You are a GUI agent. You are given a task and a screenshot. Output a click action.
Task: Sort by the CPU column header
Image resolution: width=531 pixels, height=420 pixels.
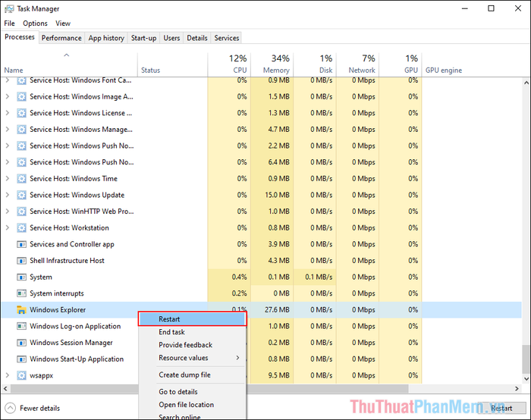[229, 64]
